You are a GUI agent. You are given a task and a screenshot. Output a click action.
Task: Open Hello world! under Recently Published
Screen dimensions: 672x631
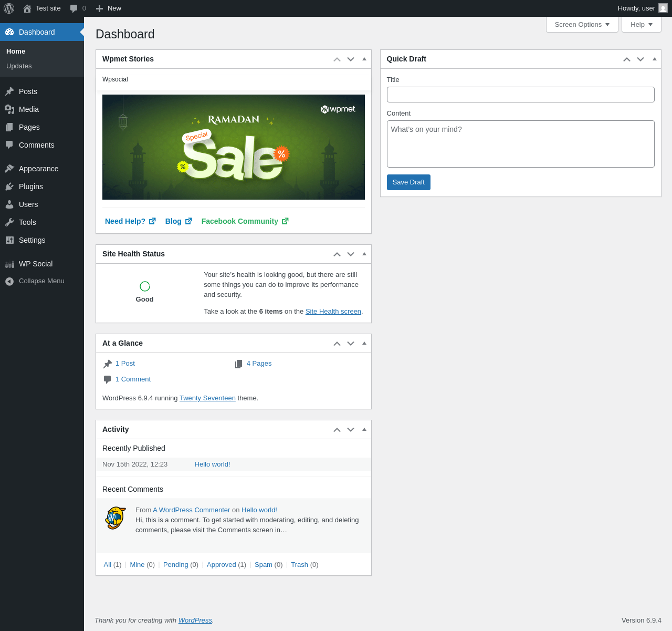212,464
